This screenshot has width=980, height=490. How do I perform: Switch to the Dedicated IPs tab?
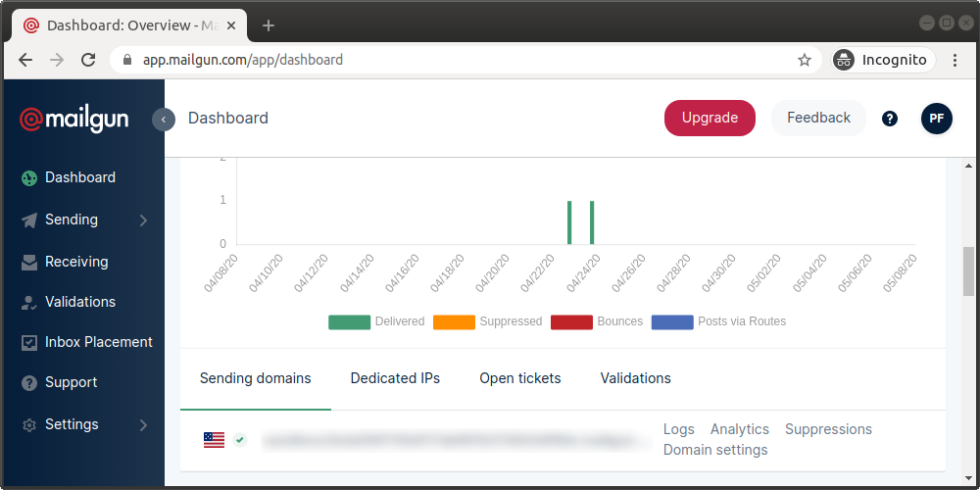pos(395,378)
